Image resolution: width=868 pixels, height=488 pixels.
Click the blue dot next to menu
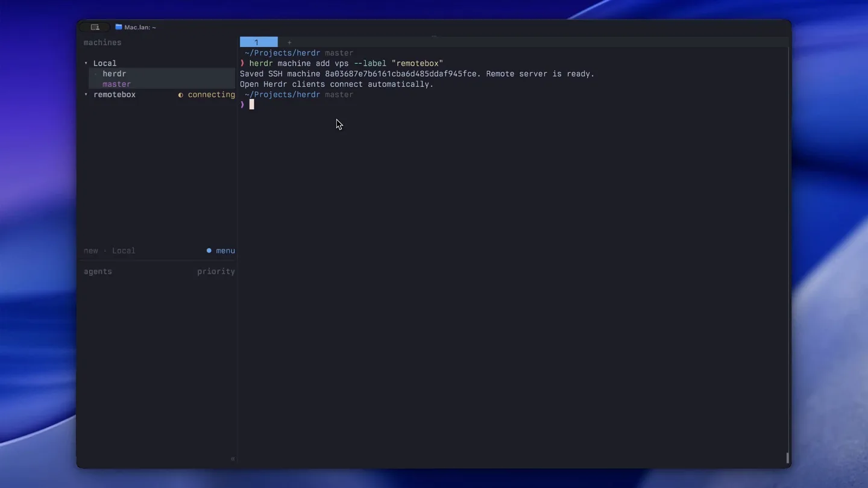point(209,251)
